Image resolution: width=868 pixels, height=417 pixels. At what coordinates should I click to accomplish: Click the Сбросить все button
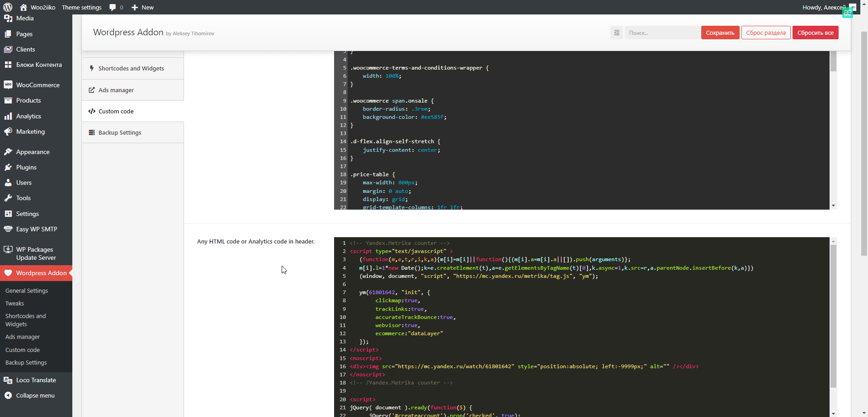coord(815,33)
